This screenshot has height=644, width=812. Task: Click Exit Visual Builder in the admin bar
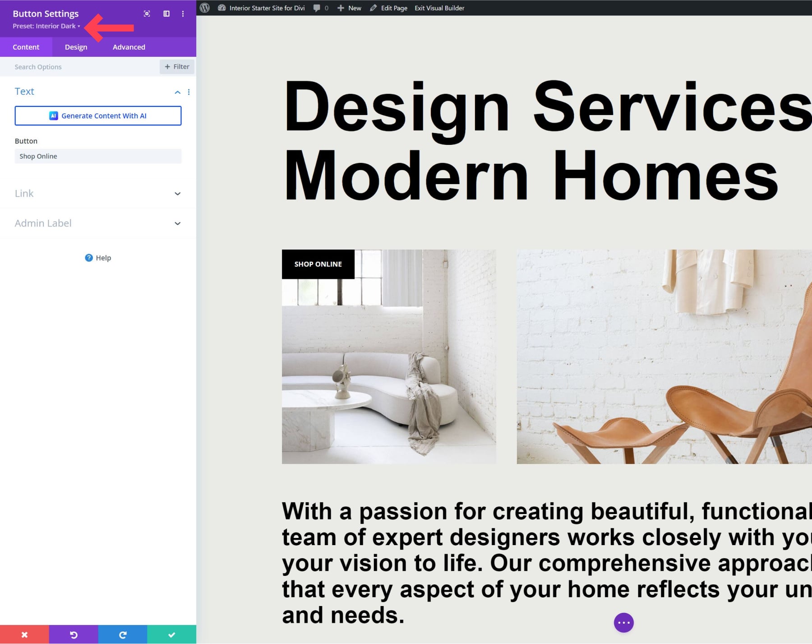(438, 8)
